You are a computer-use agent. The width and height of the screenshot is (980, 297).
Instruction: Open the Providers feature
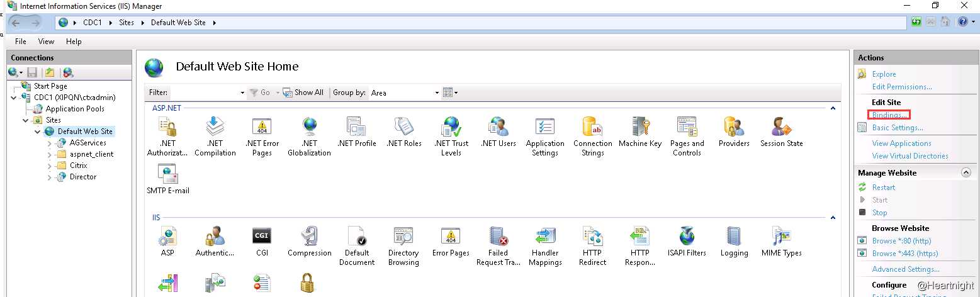click(x=734, y=132)
